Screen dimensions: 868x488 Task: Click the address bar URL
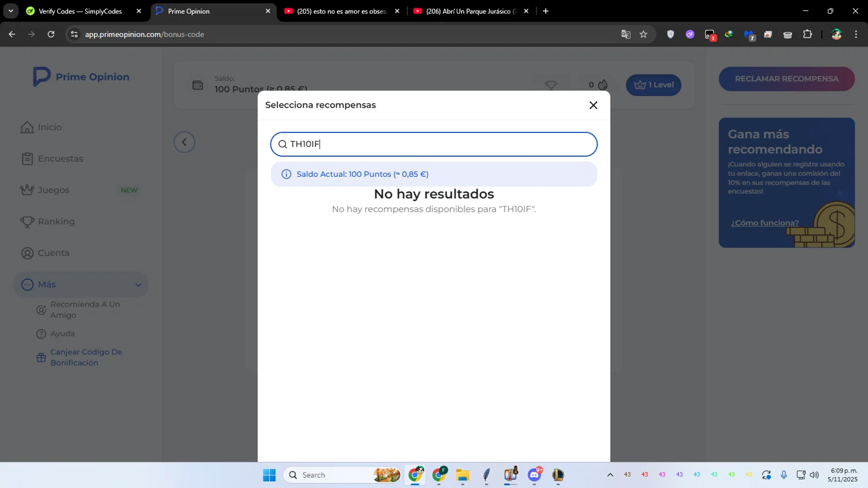pyautogui.click(x=145, y=34)
